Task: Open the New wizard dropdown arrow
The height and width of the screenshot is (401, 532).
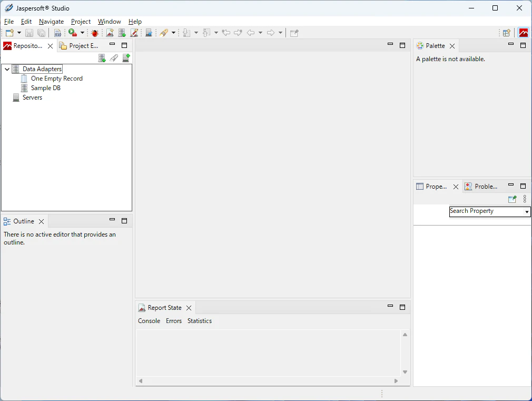Action: 19,33
